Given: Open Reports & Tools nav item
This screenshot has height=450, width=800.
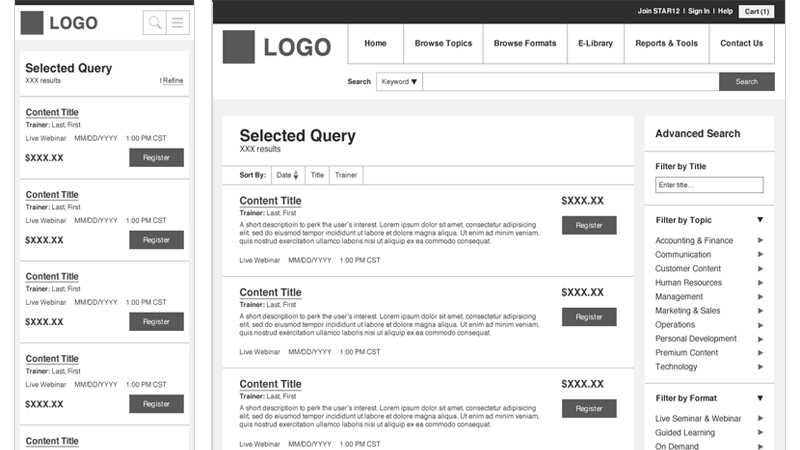Looking at the screenshot, I should [666, 43].
